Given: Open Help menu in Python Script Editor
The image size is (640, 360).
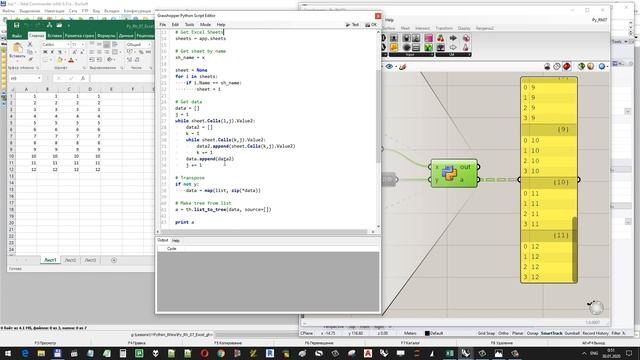Looking at the screenshot, I should point(221,24).
